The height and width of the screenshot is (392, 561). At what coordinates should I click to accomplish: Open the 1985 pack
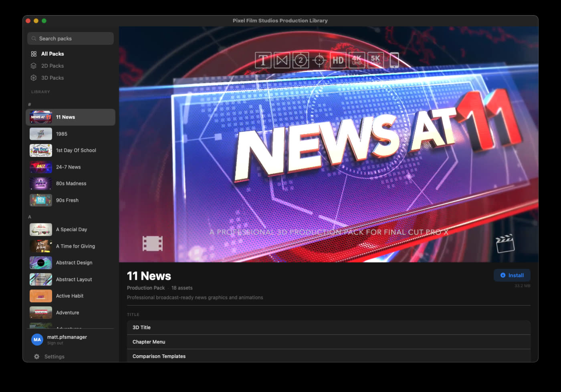pos(71,134)
